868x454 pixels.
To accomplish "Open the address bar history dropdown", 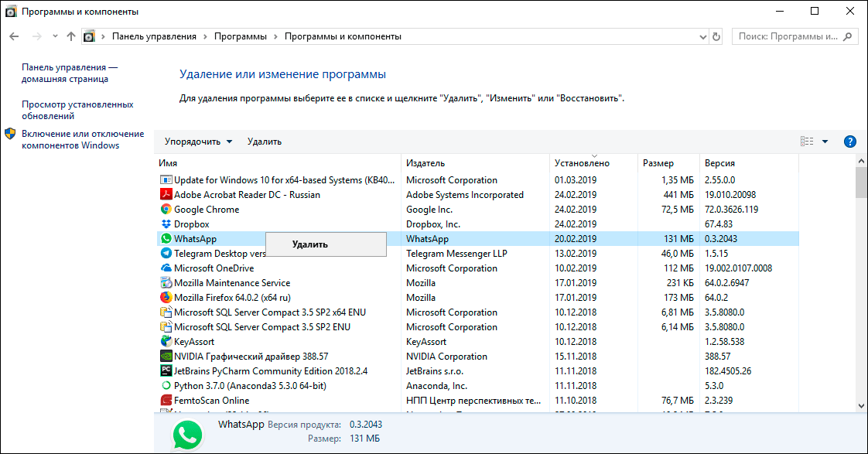I will click(703, 36).
